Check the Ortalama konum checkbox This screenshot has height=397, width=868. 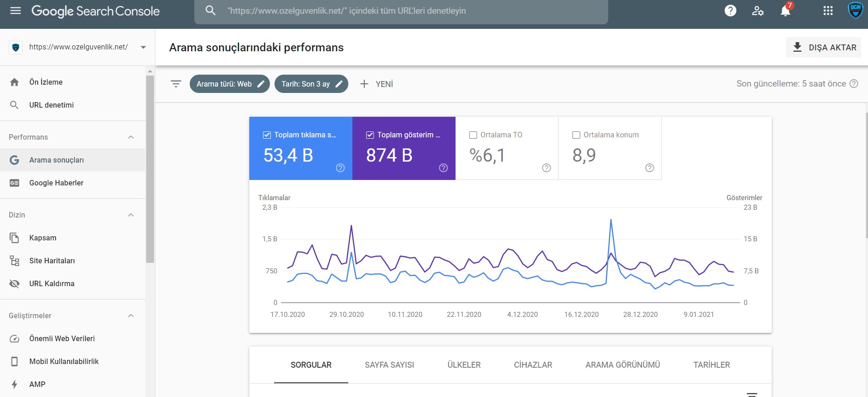(576, 135)
